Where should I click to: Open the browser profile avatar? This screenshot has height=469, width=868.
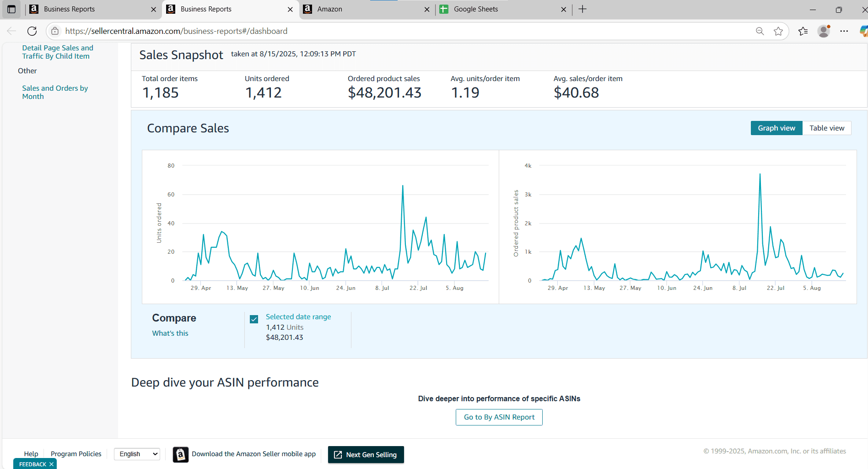point(824,31)
